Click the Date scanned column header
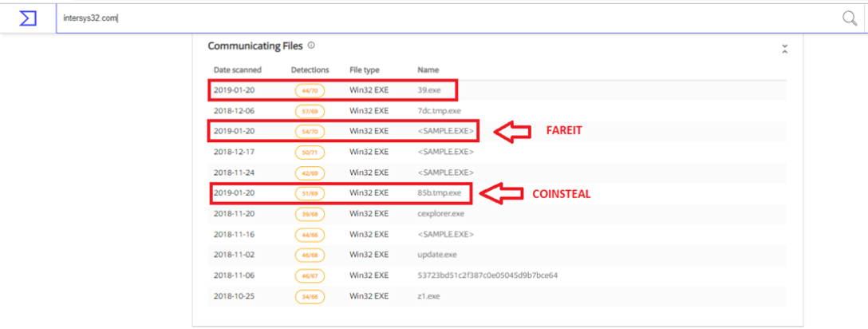 [x=237, y=70]
